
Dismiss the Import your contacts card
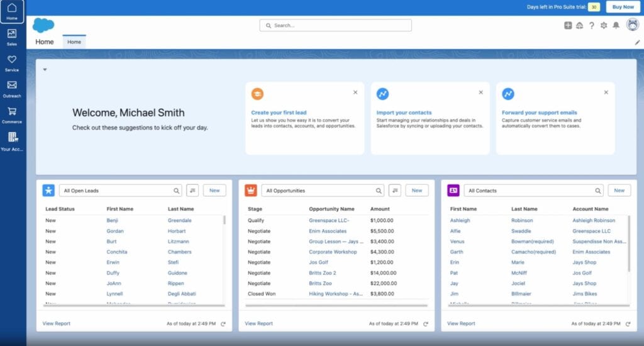480,92
